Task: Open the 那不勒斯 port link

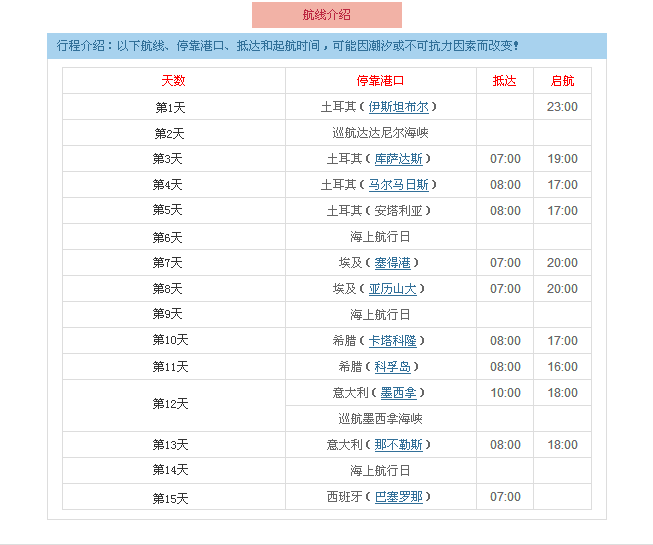Action: click(x=399, y=445)
